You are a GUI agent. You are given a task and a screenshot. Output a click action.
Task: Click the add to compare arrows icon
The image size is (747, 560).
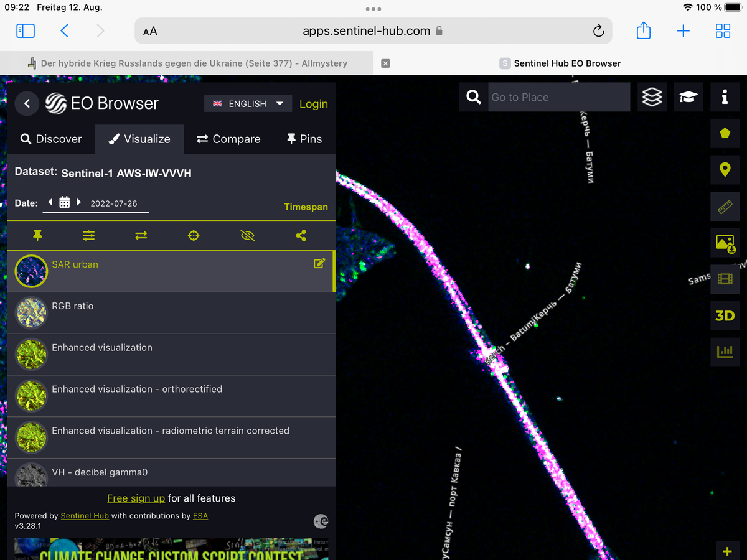(x=141, y=235)
